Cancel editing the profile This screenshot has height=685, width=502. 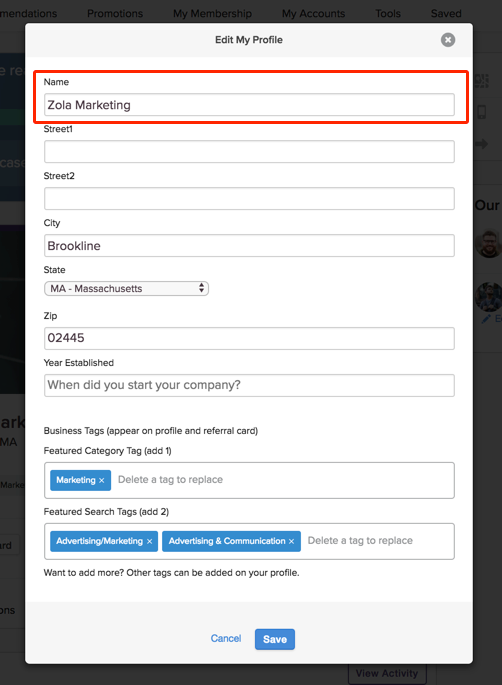226,638
